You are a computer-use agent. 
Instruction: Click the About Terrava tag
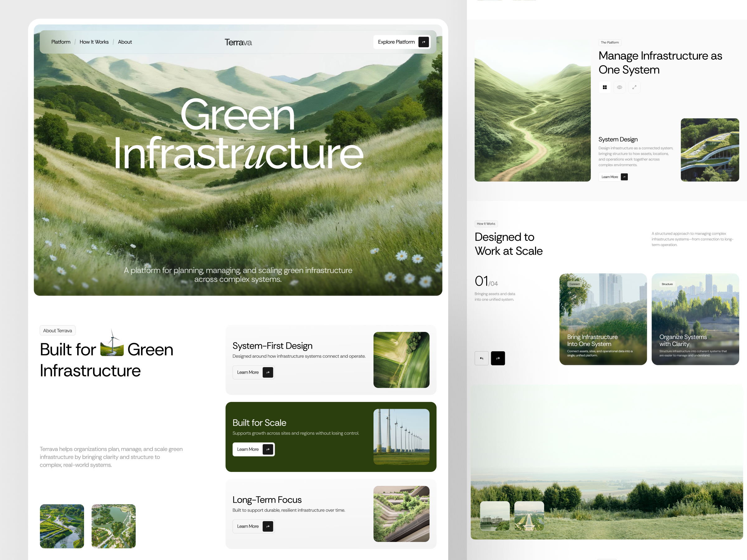[57, 330]
